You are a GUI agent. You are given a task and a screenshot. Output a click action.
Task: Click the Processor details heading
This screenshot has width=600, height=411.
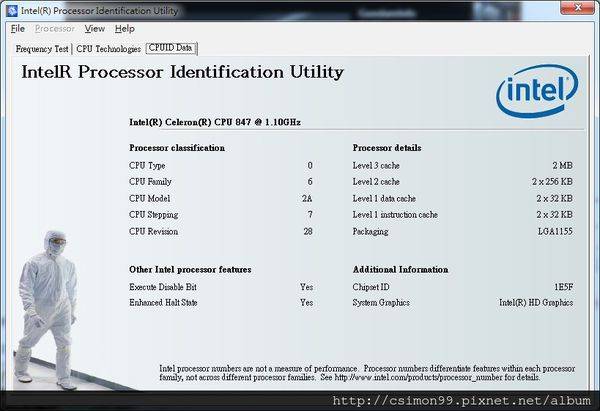click(387, 148)
